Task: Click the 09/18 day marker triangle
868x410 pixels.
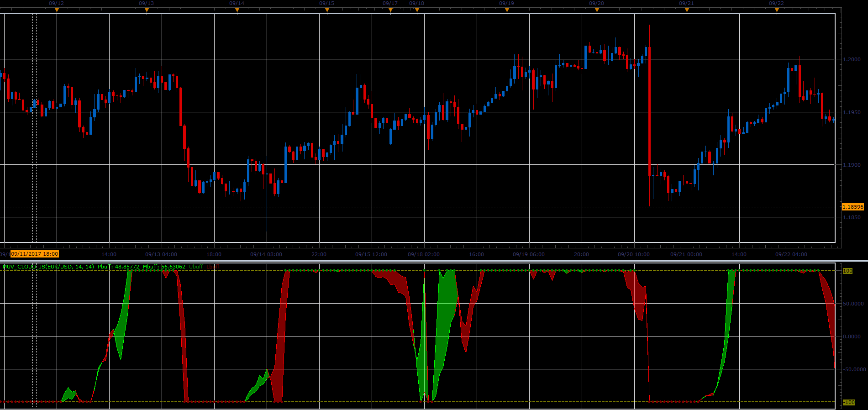Action: point(417,10)
